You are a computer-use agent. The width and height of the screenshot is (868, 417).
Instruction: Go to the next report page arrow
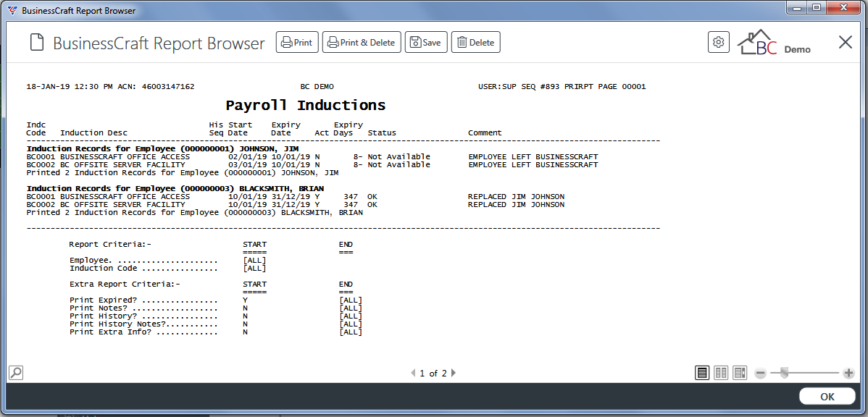[454, 374]
